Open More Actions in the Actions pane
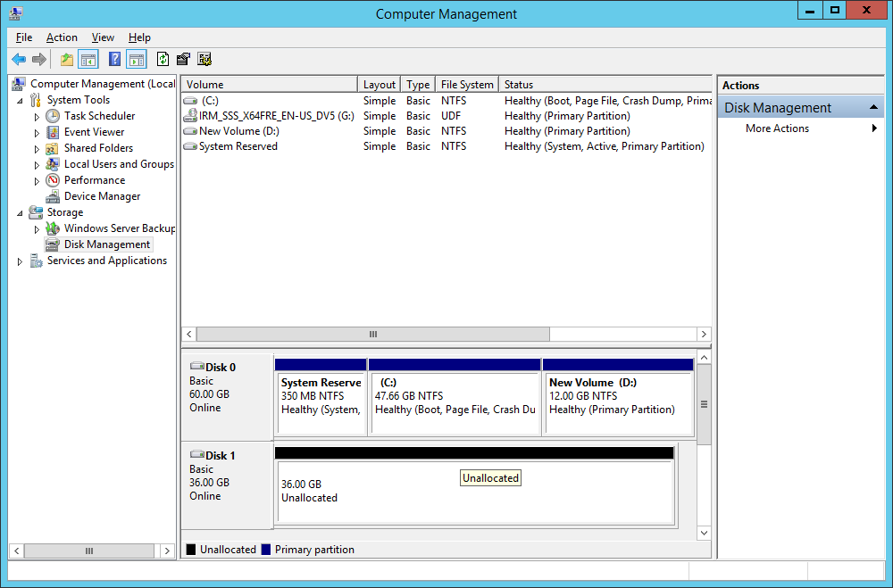 click(777, 128)
